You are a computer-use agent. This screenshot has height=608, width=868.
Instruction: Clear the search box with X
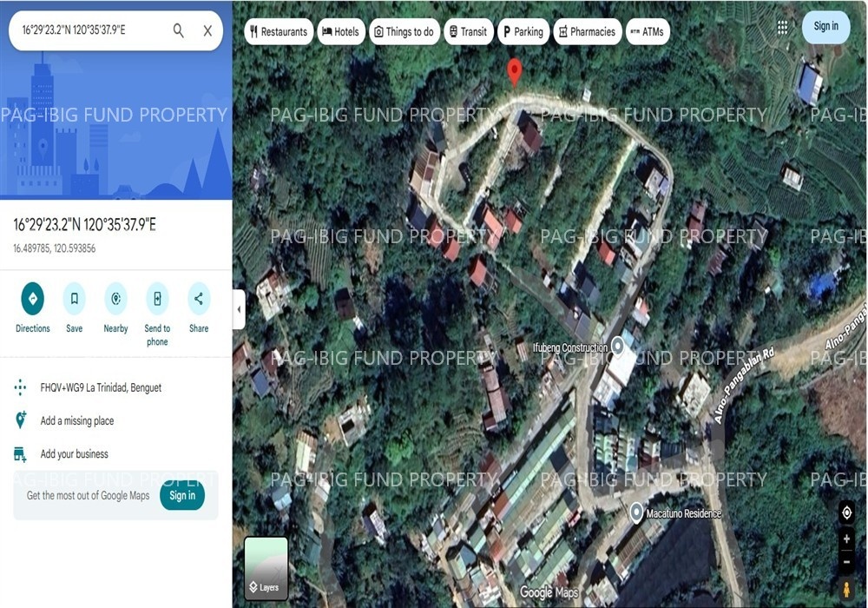pos(207,30)
